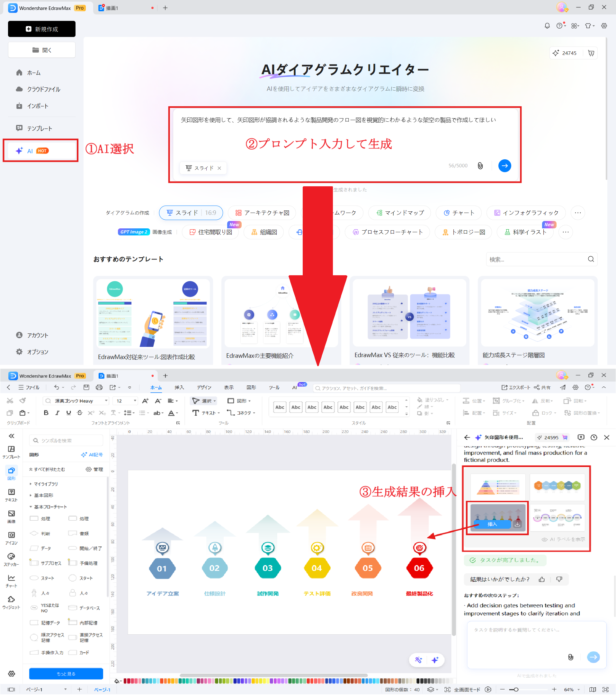Click the 共有 share button
Image resolution: width=616 pixels, height=696 pixels.
pyautogui.click(x=542, y=387)
